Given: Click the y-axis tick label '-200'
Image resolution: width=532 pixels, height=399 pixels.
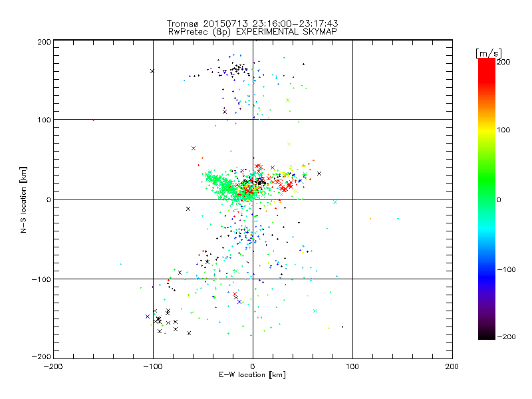Looking at the screenshot, I should pos(41,356).
